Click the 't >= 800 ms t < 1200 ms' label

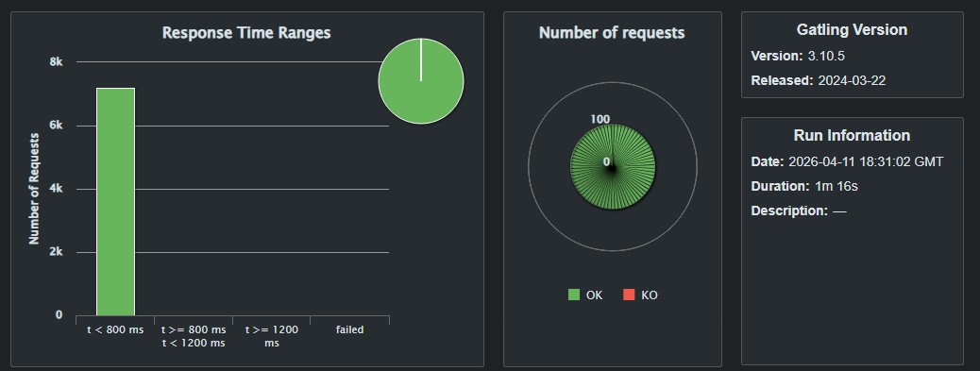tap(194, 336)
